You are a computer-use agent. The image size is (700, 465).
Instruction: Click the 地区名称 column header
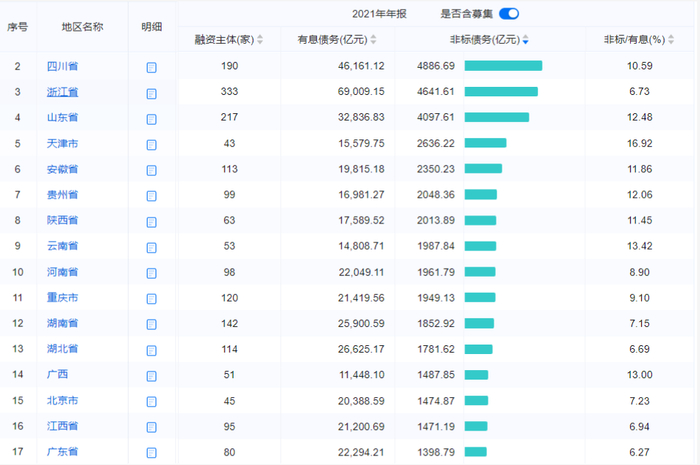point(82,26)
